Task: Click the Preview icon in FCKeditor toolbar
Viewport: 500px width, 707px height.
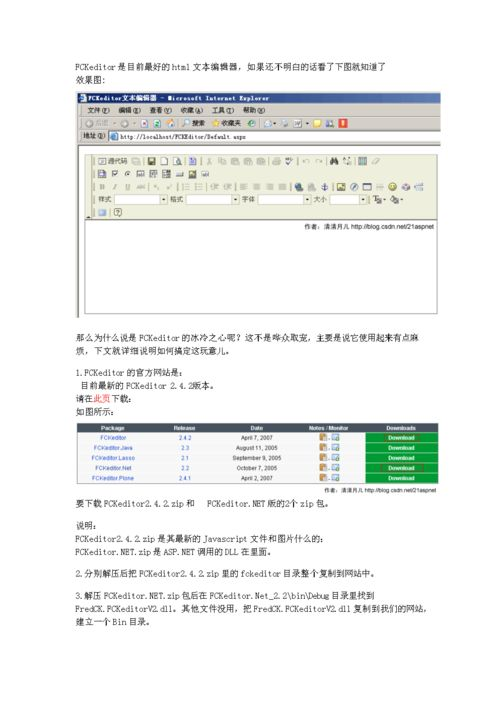Action: (177, 161)
